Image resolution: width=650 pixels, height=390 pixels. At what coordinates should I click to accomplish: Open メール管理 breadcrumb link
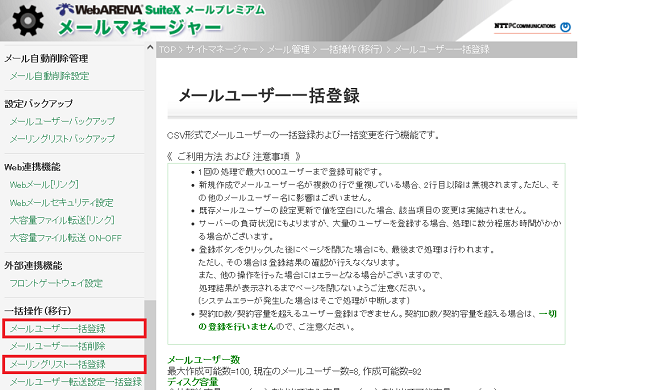(x=288, y=50)
